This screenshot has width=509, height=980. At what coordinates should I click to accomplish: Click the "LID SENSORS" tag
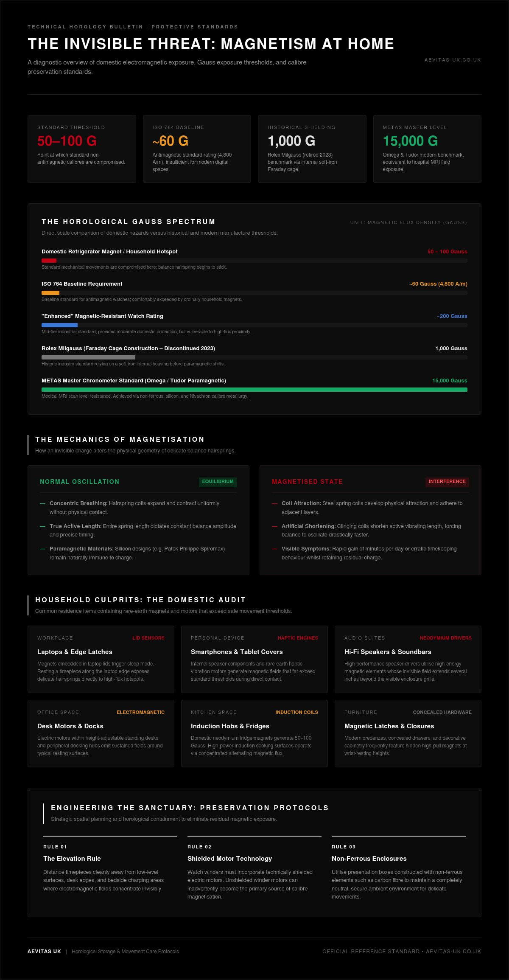point(148,638)
